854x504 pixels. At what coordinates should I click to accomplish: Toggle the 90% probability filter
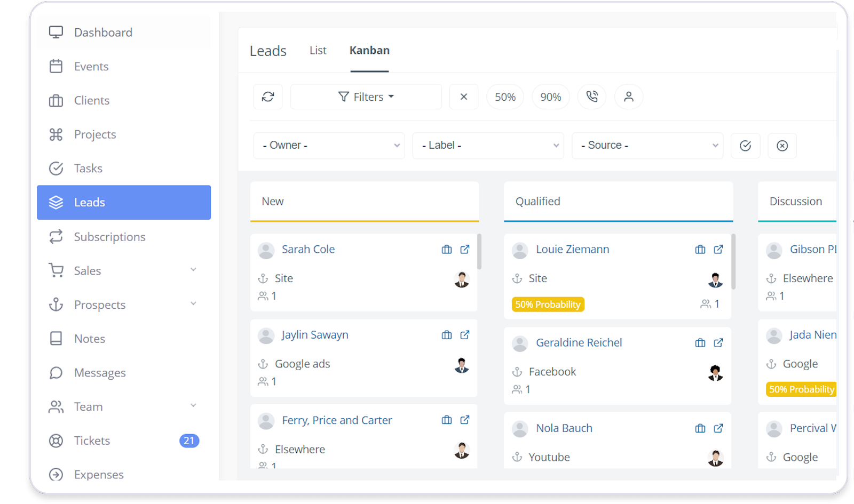click(550, 97)
